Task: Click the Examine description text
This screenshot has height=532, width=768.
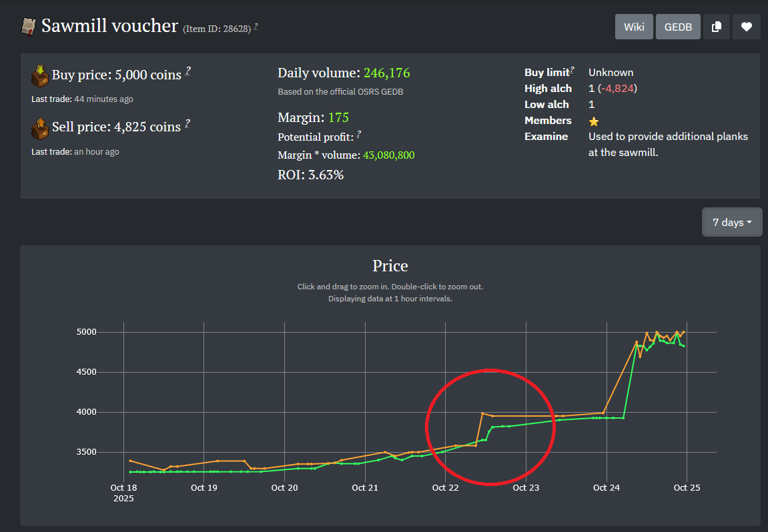Action: (x=668, y=145)
